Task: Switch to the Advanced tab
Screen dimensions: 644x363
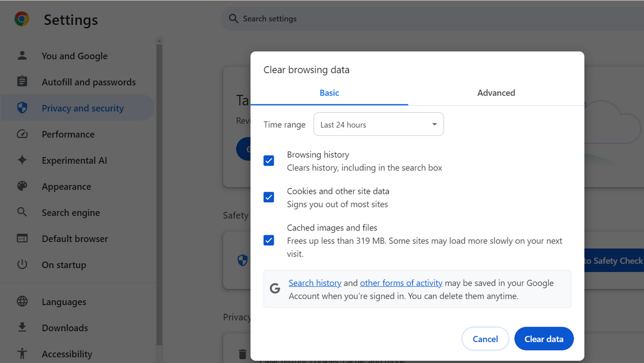Action: (x=495, y=92)
